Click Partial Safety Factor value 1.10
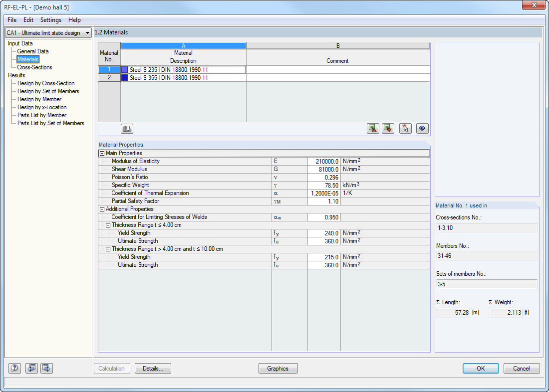The width and height of the screenshot is (549, 392). pyautogui.click(x=324, y=201)
